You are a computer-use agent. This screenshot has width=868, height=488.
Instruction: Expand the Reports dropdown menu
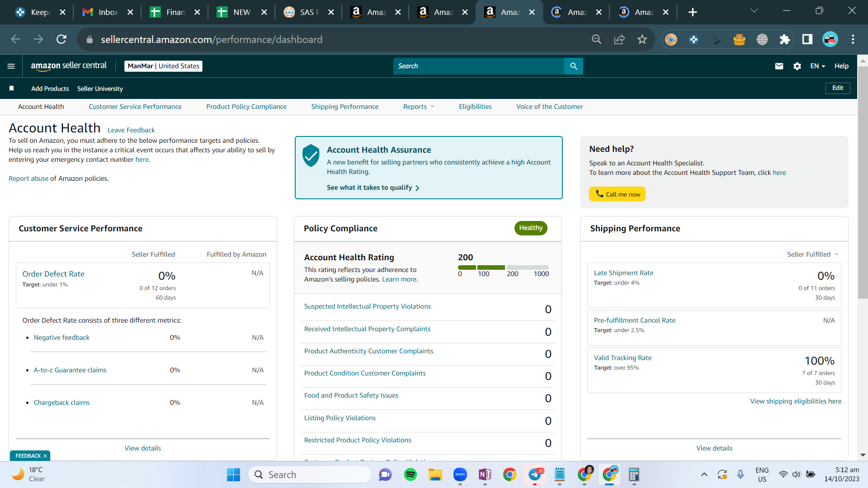point(419,107)
